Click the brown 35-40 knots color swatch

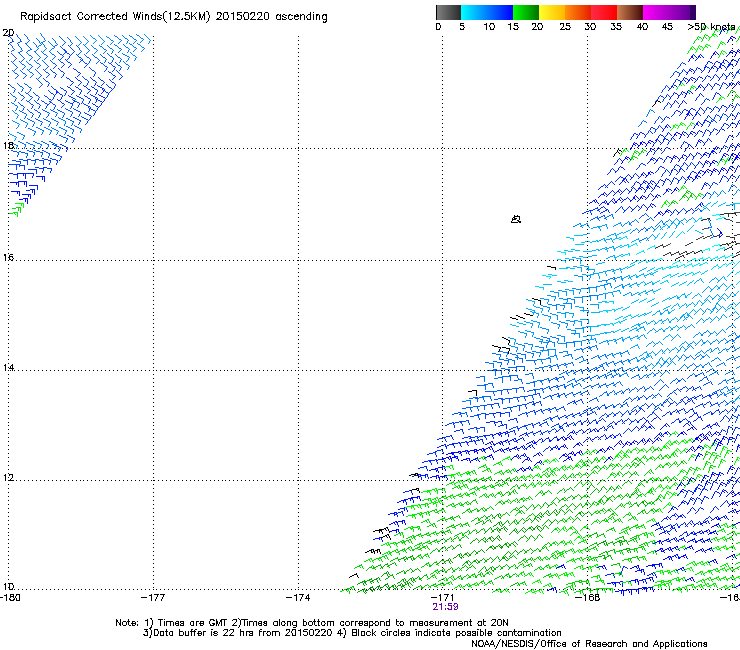pyautogui.click(x=630, y=12)
